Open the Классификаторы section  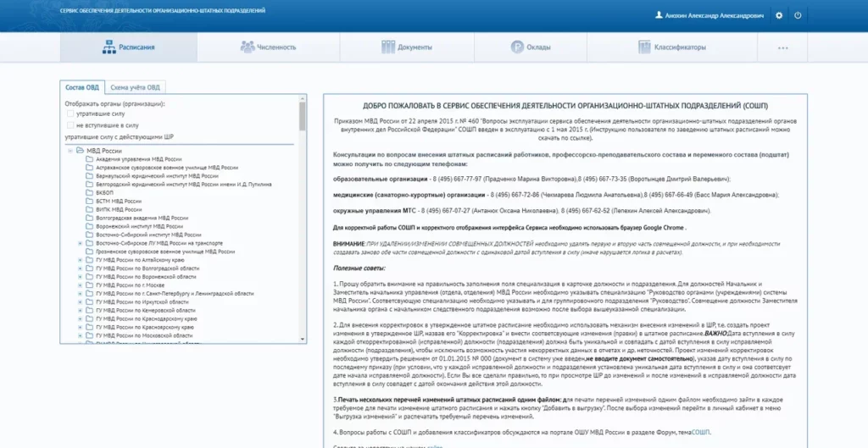click(x=672, y=47)
